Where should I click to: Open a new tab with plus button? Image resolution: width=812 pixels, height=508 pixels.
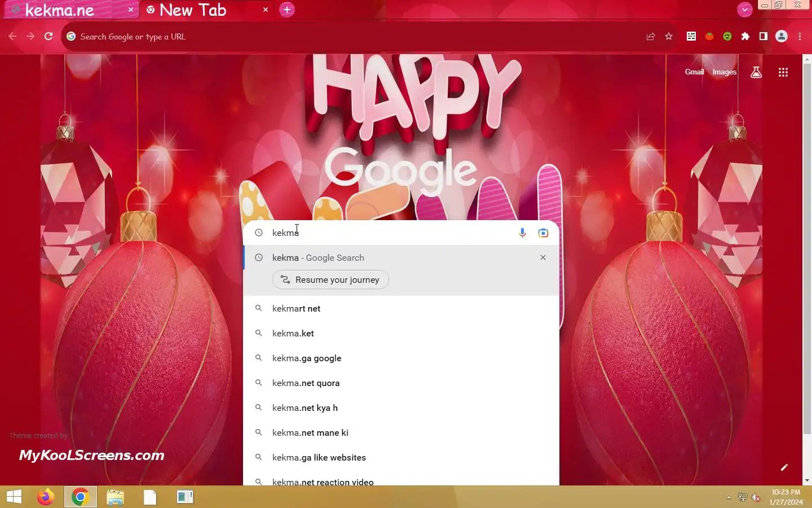[287, 10]
